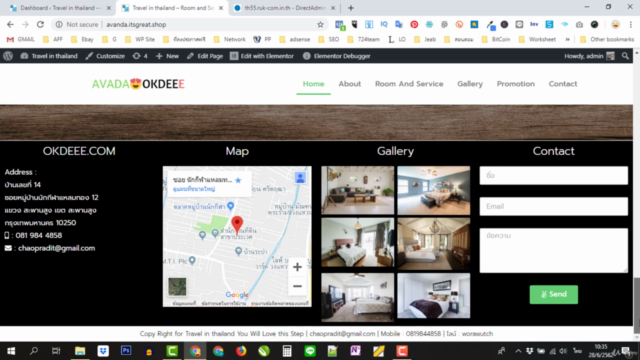Focus the message textarea in Contact form
This screenshot has width=640, height=360.
(553, 250)
